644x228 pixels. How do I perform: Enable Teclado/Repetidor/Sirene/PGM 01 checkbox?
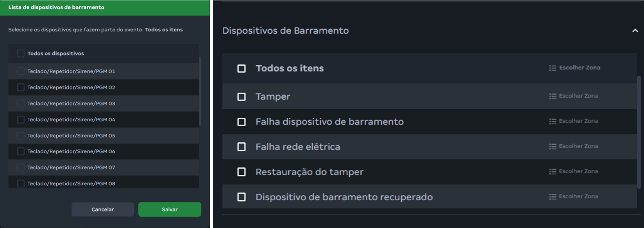coord(21,71)
